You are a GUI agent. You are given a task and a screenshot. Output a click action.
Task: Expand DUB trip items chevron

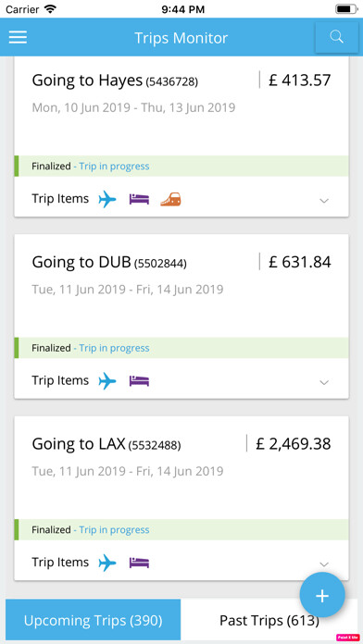pyautogui.click(x=324, y=382)
